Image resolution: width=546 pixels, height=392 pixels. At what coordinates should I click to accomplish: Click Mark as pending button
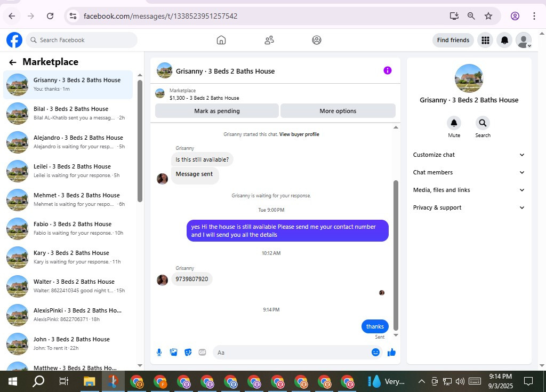point(217,111)
